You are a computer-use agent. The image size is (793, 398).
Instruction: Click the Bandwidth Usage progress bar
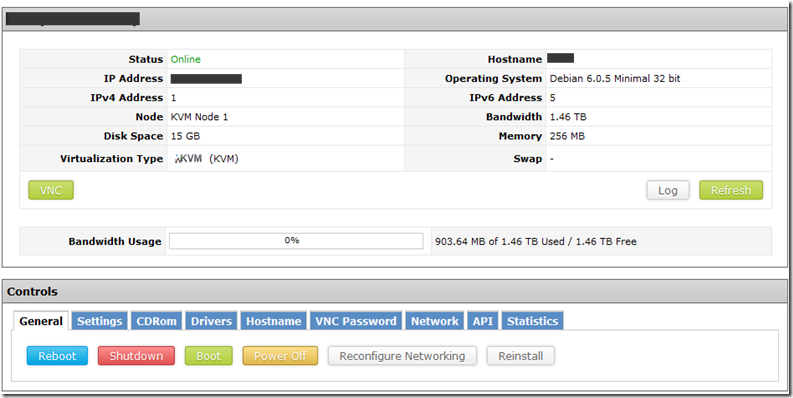pyautogui.click(x=296, y=241)
